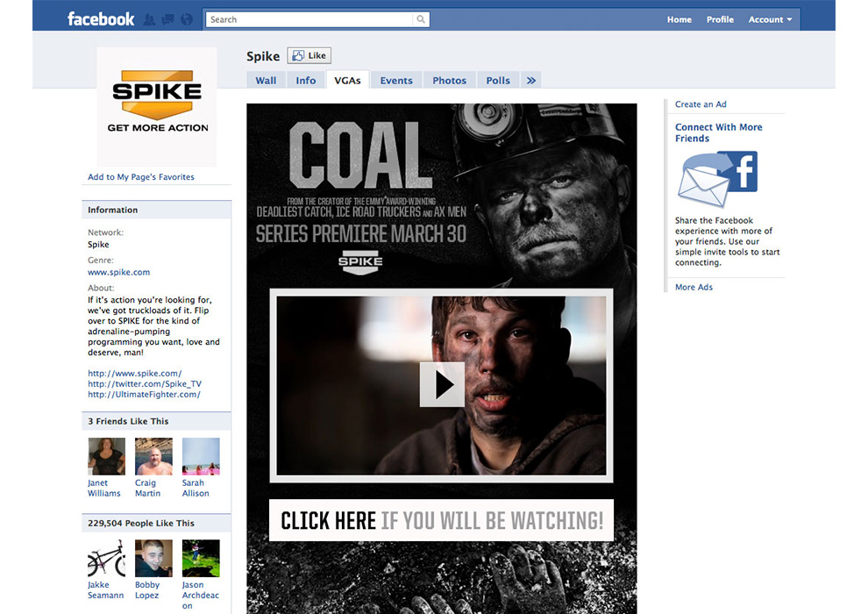868x614 pixels.
Task: Click the Spike profile picture
Action: coord(157,107)
